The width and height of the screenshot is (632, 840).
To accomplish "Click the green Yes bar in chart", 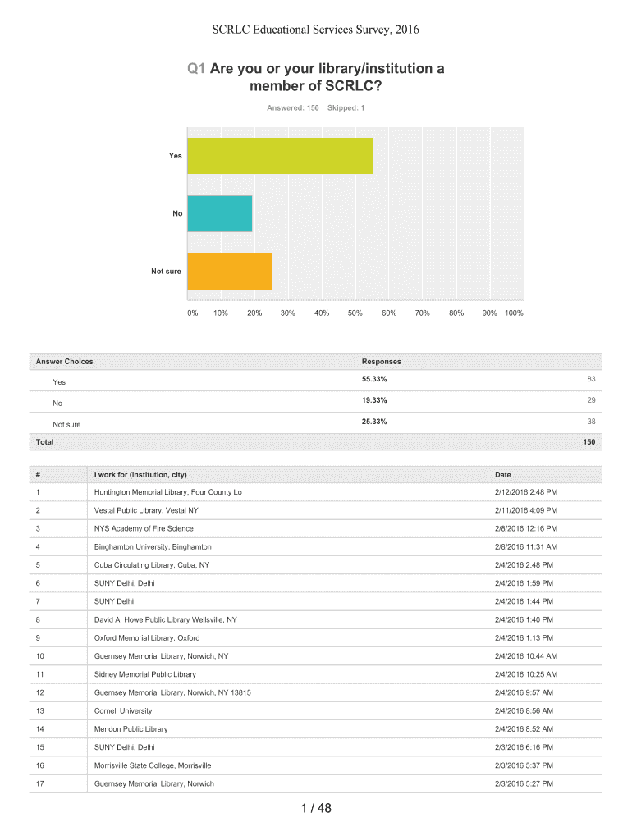I will coord(280,156).
